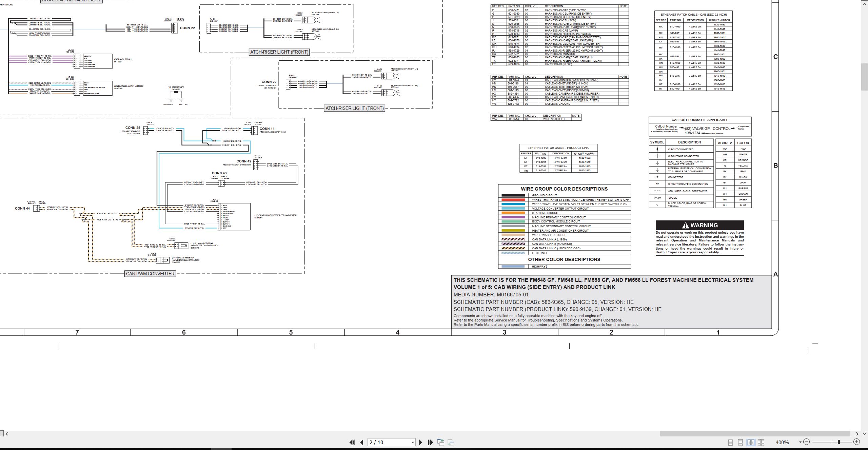This screenshot has width=868, height=450.
Task: Click SCHEMATIC PART NUMBER (PRODUCT LINK) line
Action: [x=557, y=309]
